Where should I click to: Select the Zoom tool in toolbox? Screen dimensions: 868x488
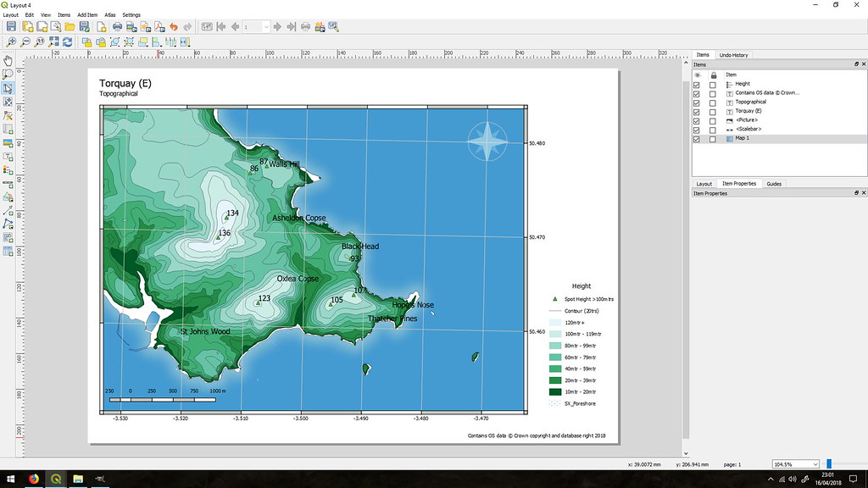click(8, 74)
